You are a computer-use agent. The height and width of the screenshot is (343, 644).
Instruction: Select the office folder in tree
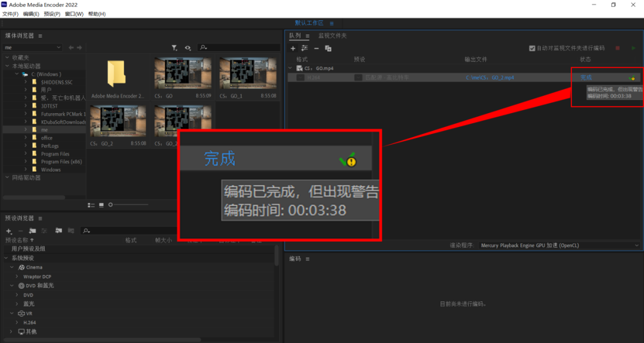(x=47, y=138)
